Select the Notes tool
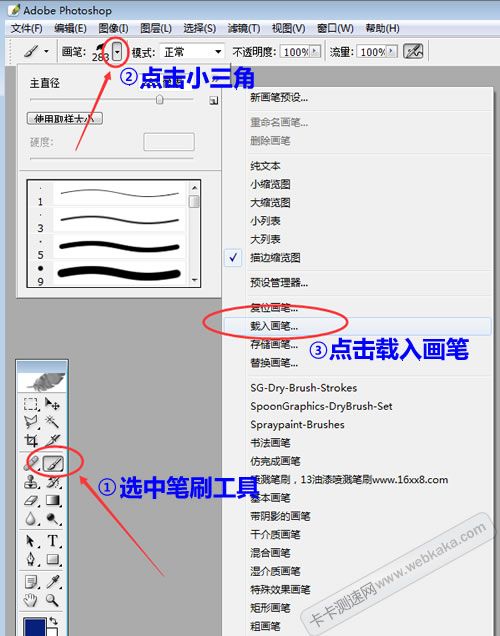Viewport: 500px width, 636px height. (31, 582)
